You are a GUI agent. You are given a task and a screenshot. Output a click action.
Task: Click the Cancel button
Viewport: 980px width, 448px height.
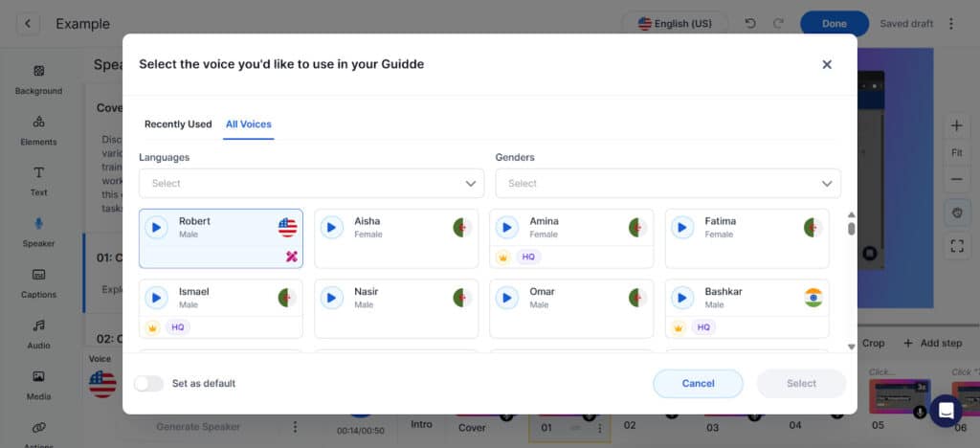pos(698,384)
